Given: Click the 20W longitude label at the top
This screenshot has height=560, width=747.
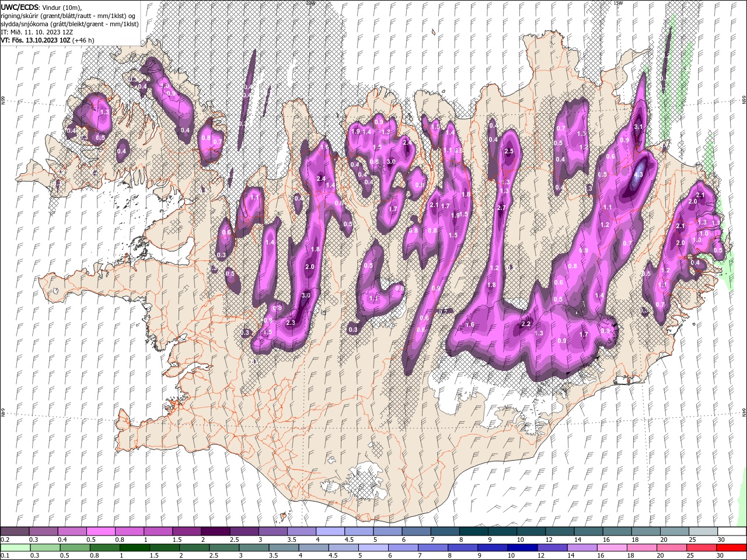Looking at the screenshot, I should pyautogui.click(x=310, y=3).
